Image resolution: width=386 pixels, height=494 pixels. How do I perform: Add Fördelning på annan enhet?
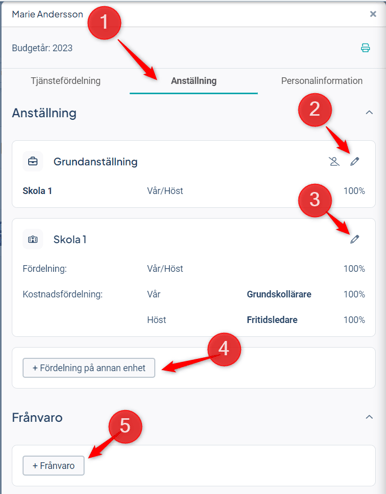click(x=89, y=368)
